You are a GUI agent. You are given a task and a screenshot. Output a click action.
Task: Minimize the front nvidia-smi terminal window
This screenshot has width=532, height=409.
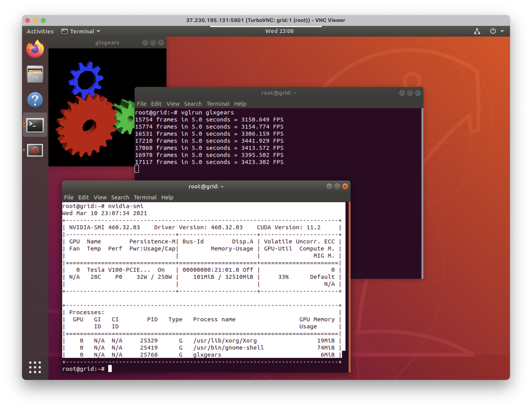[x=329, y=186]
